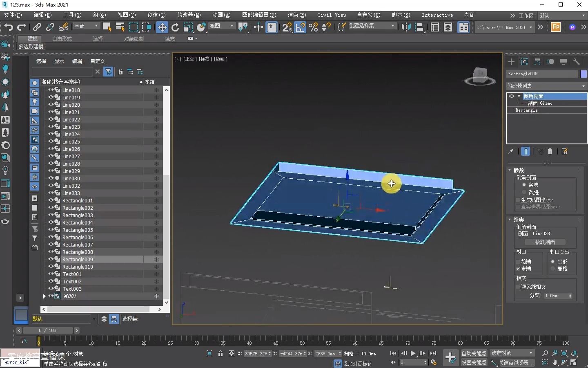Open the Hierarchy command panel tab
This screenshot has height=368, width=588.
(537, 62)
